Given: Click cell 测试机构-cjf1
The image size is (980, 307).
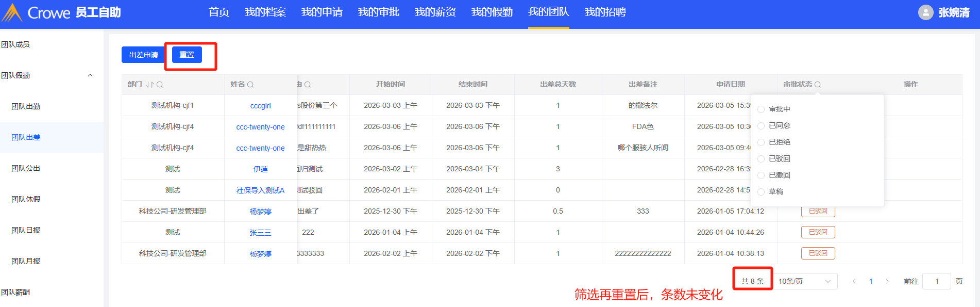Looking at the screenshot, I should 173,105.
